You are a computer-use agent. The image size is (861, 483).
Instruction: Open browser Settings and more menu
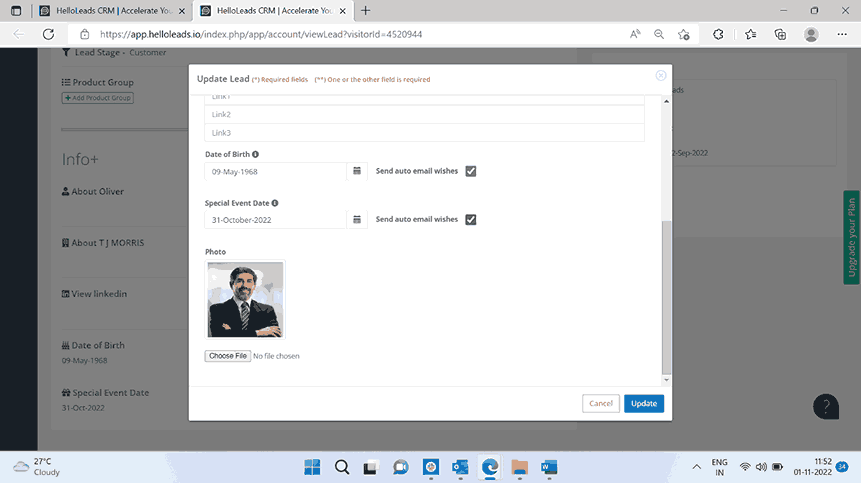(x=842, y=34)
